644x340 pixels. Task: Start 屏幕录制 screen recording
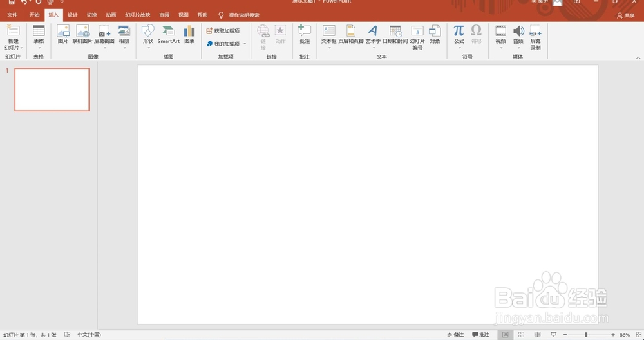coord(536,37)
